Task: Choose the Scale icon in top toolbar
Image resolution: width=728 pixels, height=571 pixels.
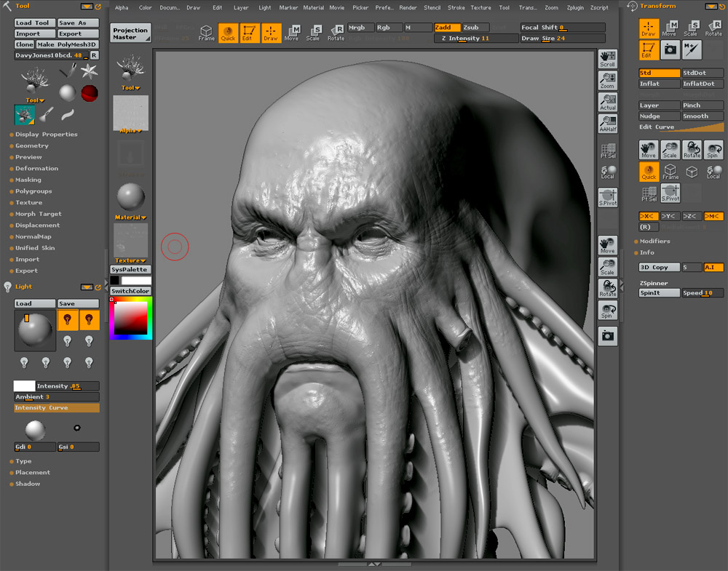Action: [x=313, y=33]
